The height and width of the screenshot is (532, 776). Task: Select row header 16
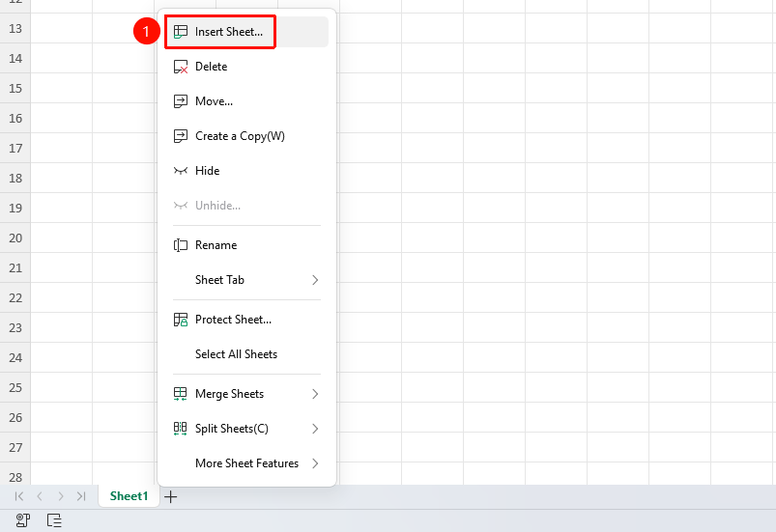point(15,118)
